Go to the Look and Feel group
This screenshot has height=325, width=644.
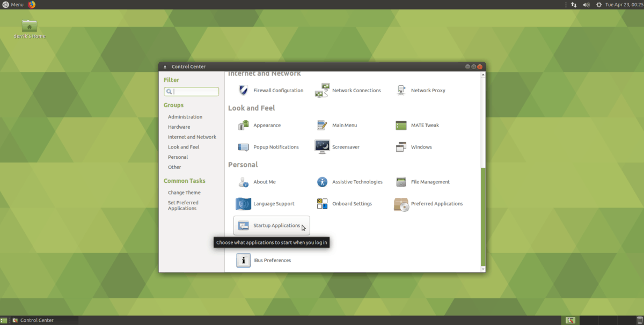pyautogui.click(x=184, y=147)
